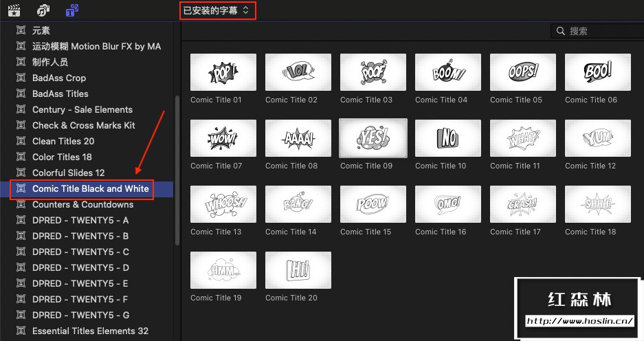Select Comic Title 12 YUM thumbnail
The height and width of the screenshot is (341, 644).
598,138
